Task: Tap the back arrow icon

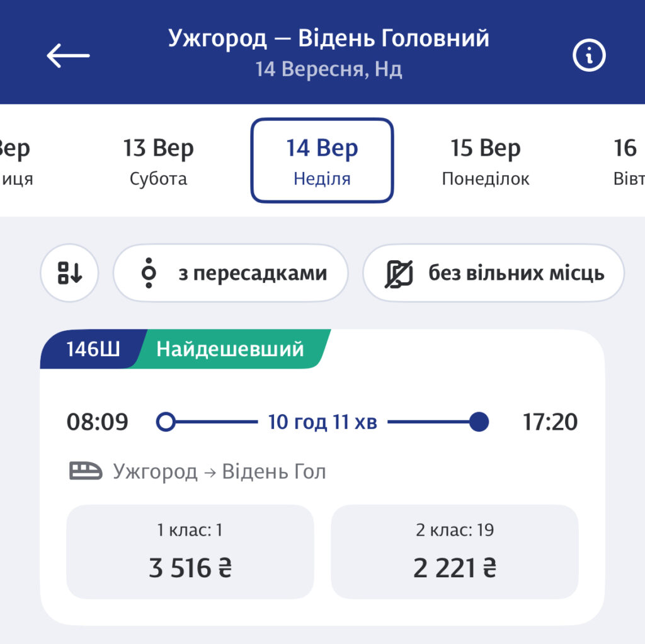Action: (x=68, y=55)
